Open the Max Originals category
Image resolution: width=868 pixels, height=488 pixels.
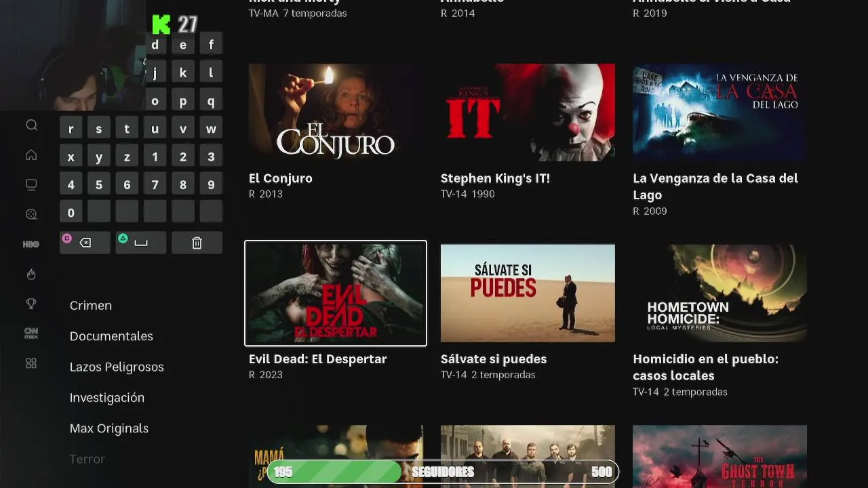109,428
